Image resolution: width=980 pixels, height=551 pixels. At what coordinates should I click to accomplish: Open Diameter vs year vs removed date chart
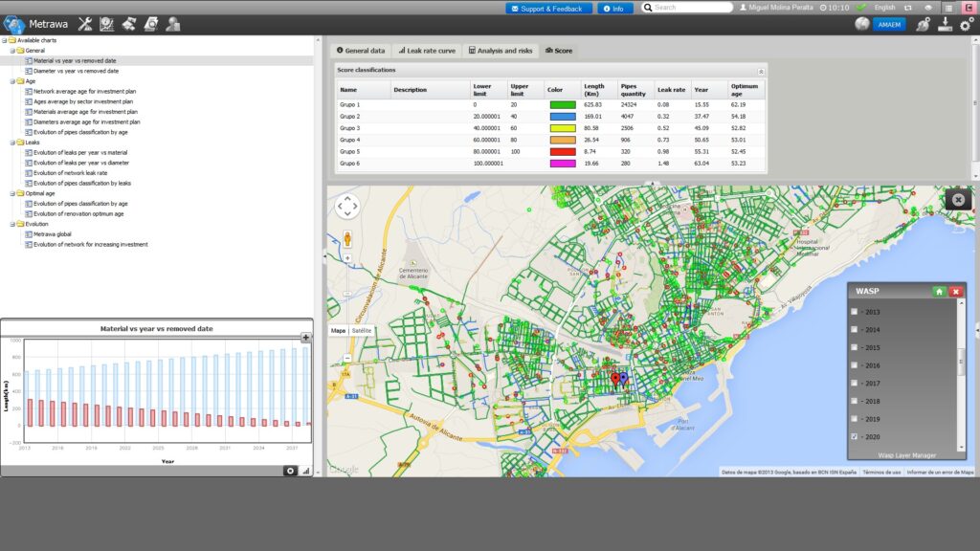pos(76,71)
